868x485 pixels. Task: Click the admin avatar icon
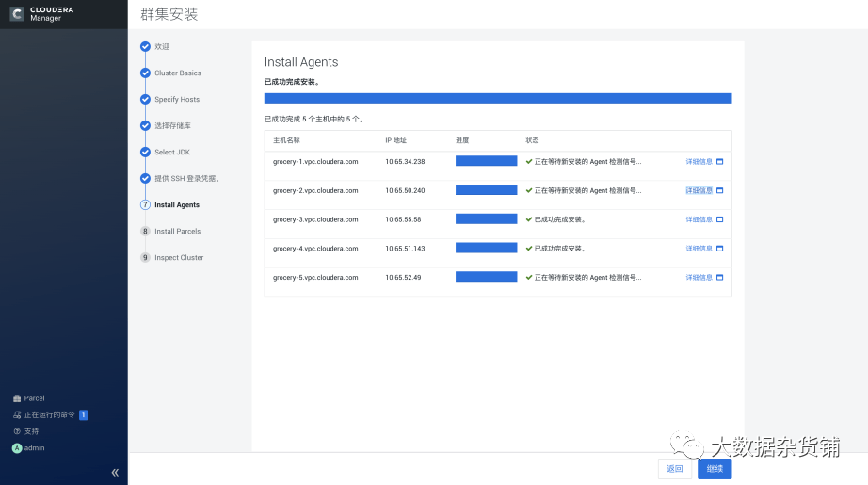[17, 448]
